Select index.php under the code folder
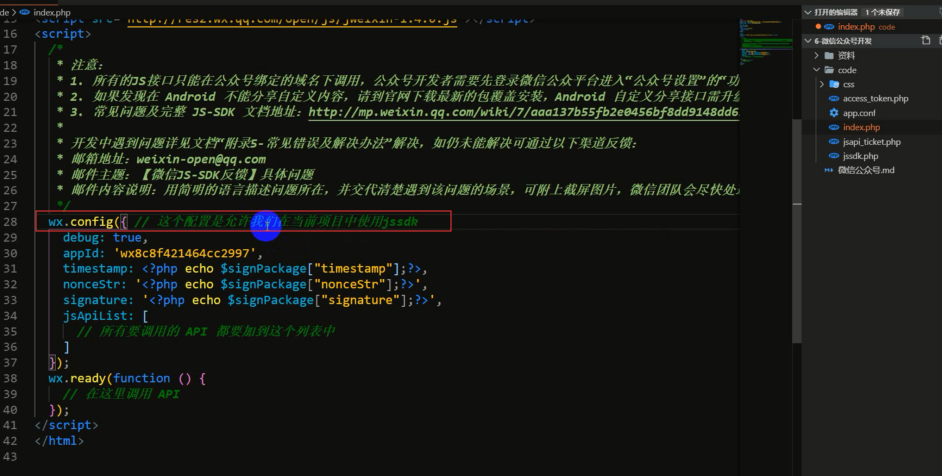The height and width of the screenshot is (476, 942). click(861, 127)
